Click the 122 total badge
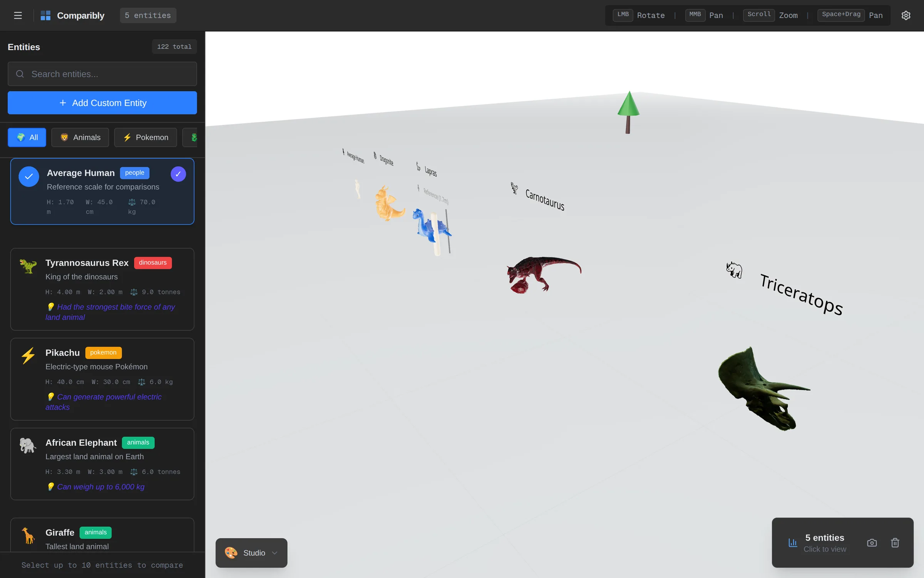Image resolution: width=924 pixels, height=578 pixels. pyautogui.click(x=174, y=47)
